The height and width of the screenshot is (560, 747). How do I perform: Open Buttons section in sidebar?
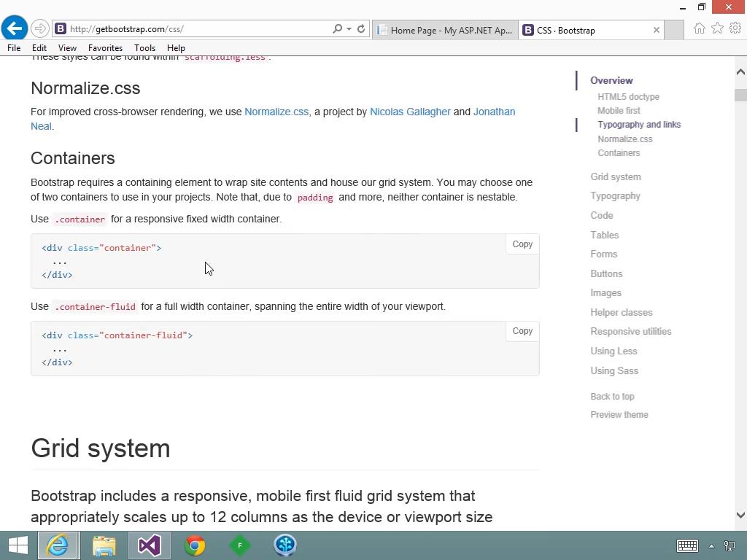click(606, 274)
